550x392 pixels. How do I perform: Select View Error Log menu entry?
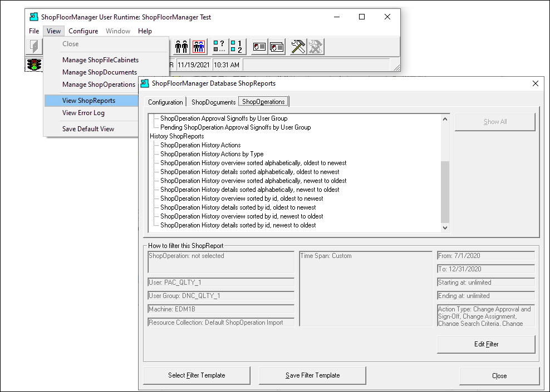tap(84, 113)
